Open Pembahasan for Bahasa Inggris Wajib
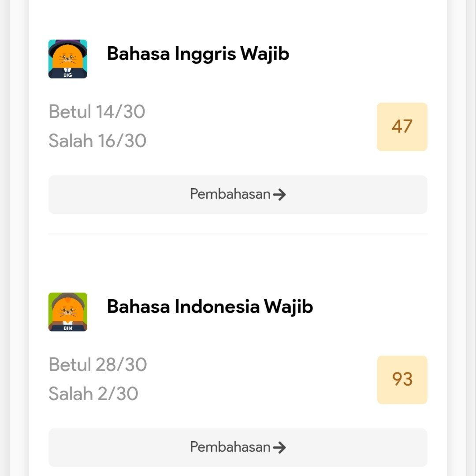Viewport: 476px width, 476px height. [x=238, y=194]
